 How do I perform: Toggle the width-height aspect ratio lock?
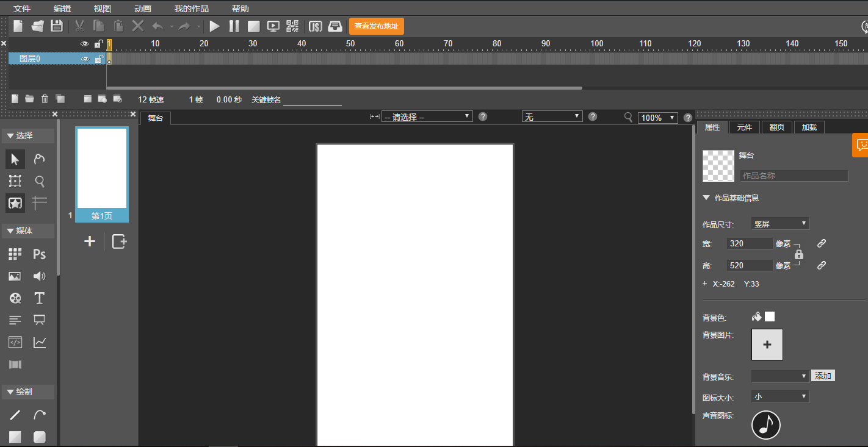point(799,254)
